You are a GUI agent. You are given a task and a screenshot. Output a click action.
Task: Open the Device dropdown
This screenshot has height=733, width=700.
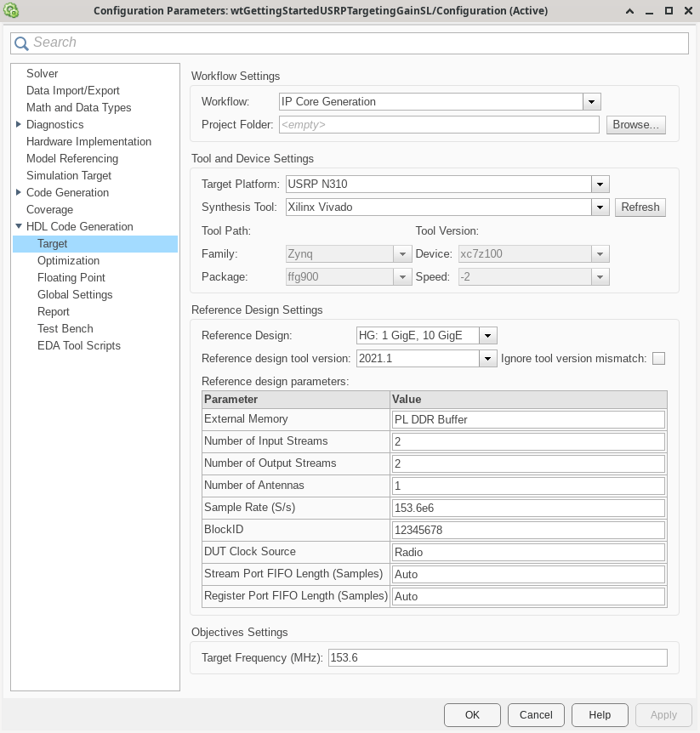click(600, 254)
